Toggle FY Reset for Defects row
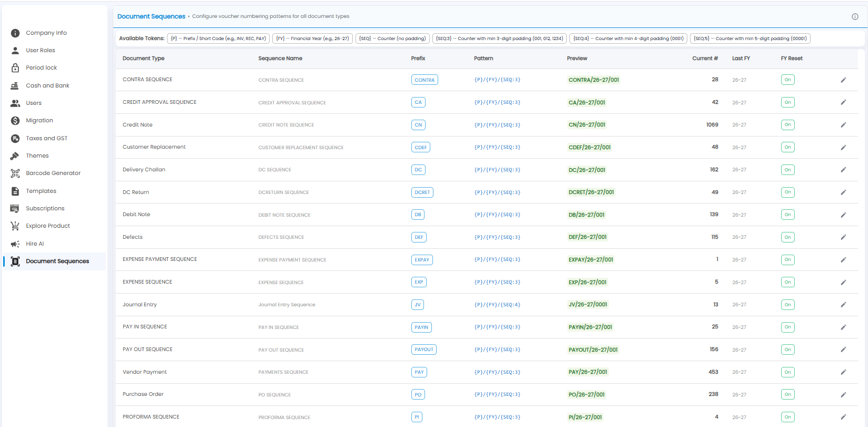The width and height of the screenshot is (868, 427). [787, 237]
